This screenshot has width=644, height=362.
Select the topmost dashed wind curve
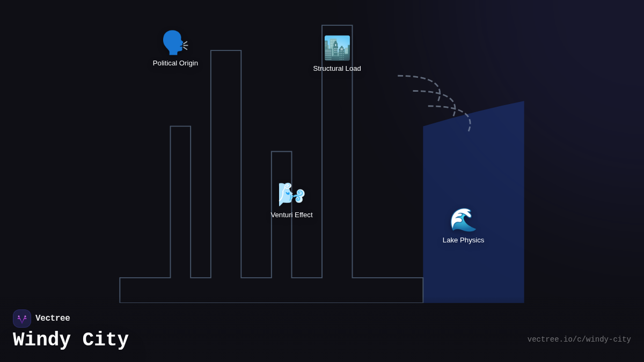[425, 78]
